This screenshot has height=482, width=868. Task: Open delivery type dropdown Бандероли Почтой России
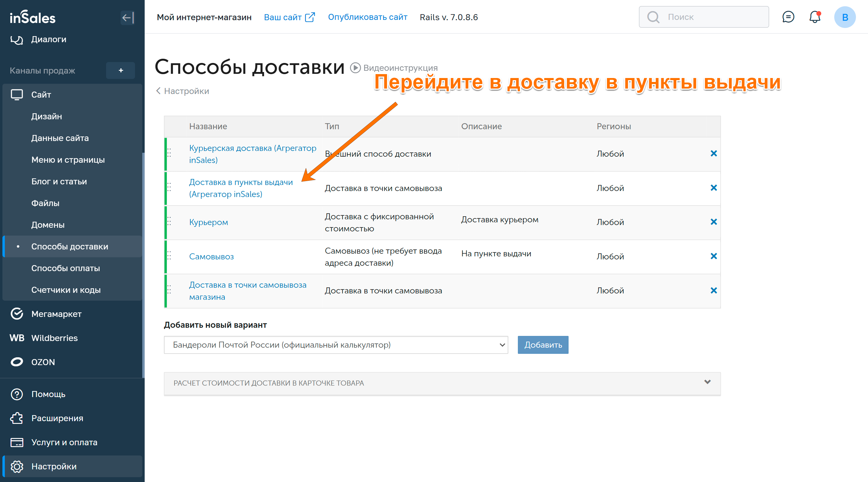(x=336, y=345)
